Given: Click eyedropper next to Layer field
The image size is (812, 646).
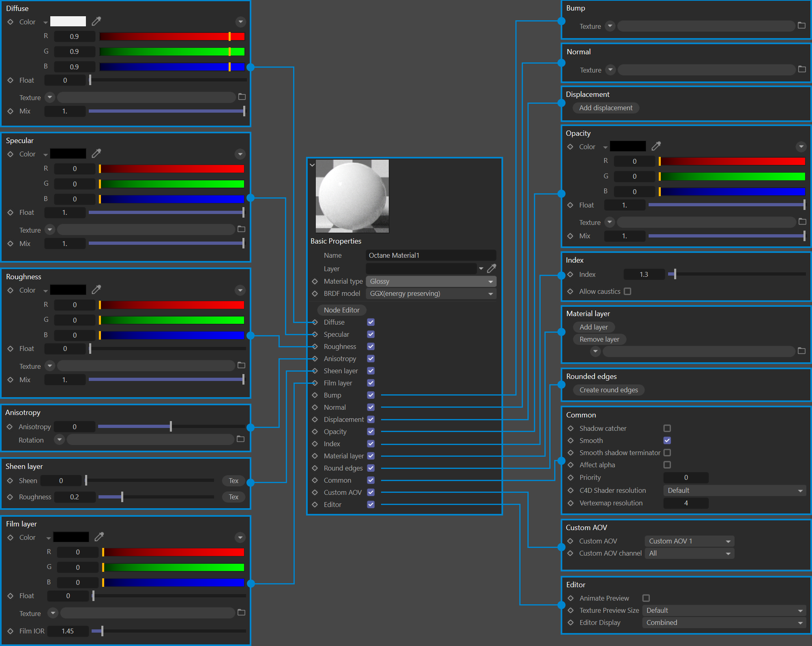Looking at the screenshot, I should (492, 268).
